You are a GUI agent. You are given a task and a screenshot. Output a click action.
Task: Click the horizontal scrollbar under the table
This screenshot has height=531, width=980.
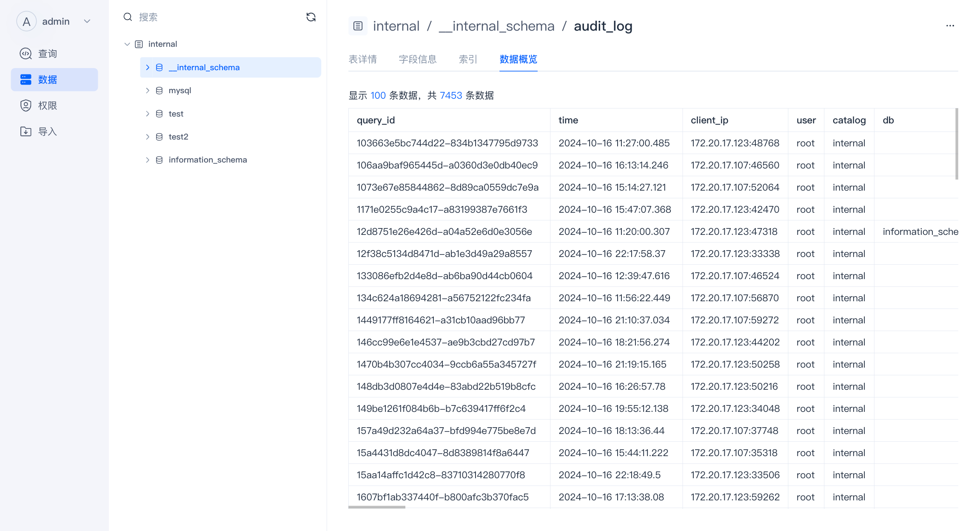(x=377, y=507)
